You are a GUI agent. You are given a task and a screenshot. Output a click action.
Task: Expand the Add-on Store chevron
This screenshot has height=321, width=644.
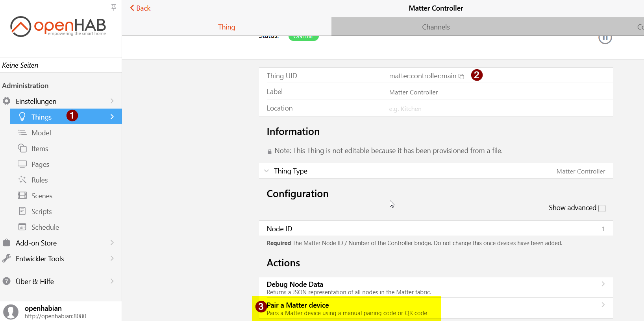[112, 243]
